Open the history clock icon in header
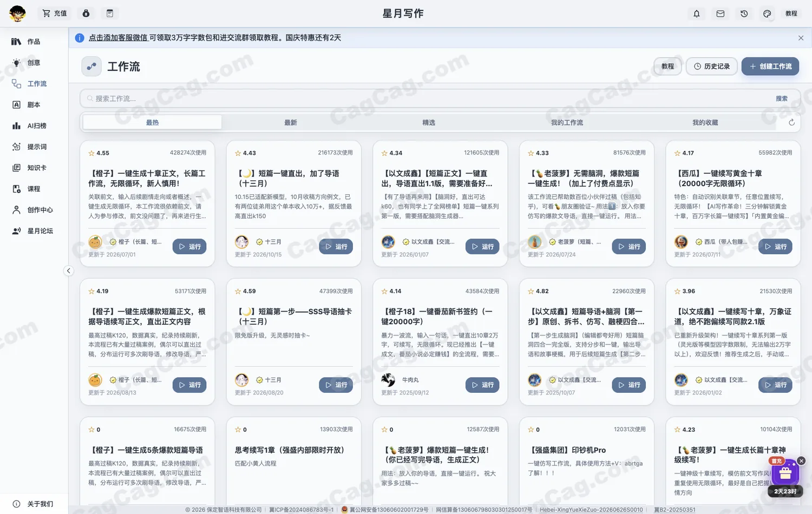 coord(744,14)
